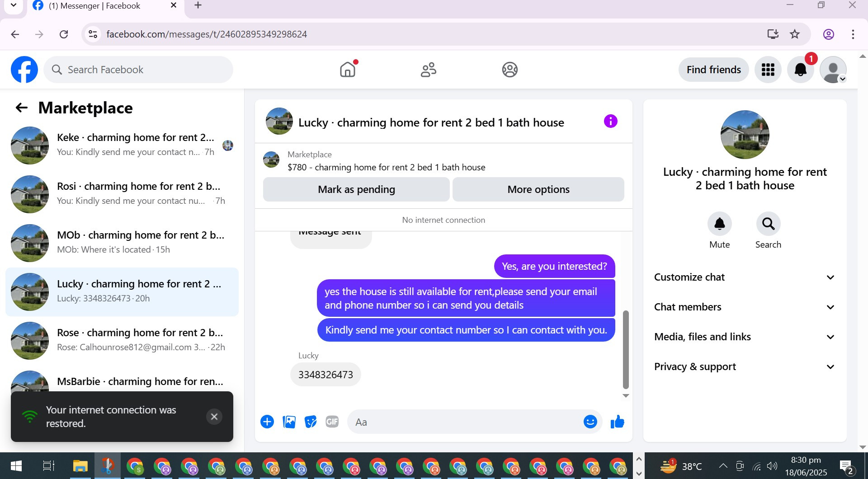Viewport: 868px width, 479px height.
Task: Open Chrome profile icon in toolbar
Action: point(828,34)
